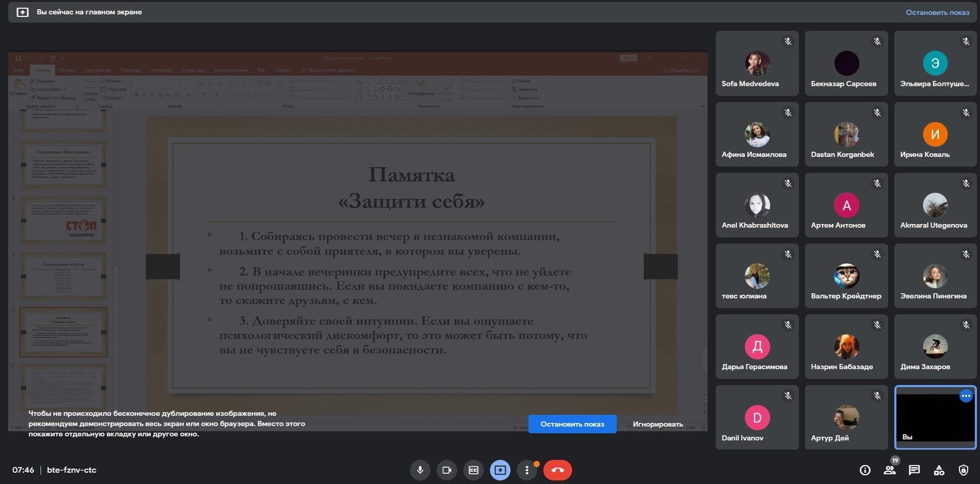
Task: Mute the microphone in the call bar
Action: tap(420, 470)
